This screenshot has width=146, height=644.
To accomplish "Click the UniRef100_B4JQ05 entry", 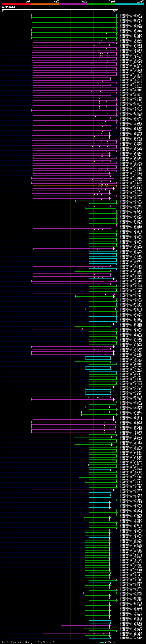I will [x=131, y=183].
